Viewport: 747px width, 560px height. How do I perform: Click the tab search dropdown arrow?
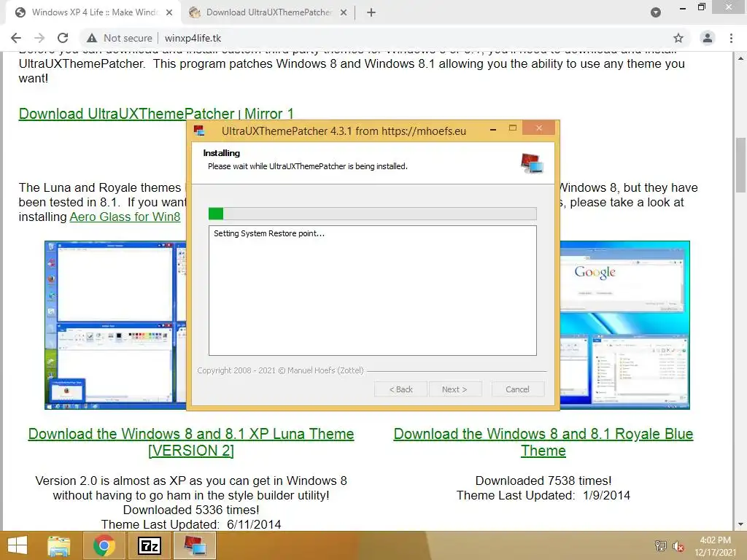[656, 13]
